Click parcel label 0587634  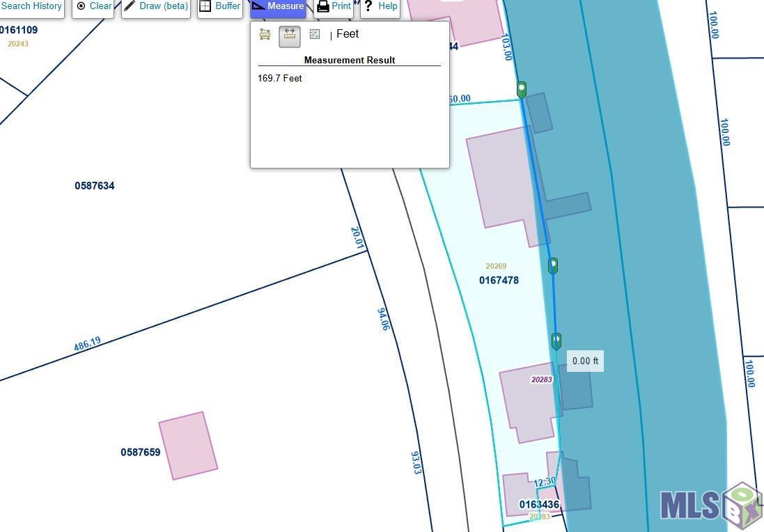(95, 186)
